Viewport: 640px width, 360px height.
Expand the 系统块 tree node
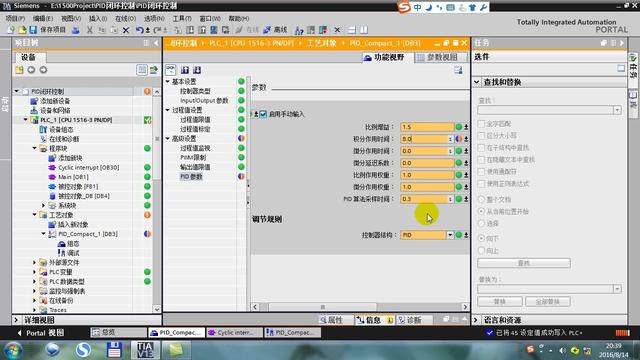coord(44,205)
